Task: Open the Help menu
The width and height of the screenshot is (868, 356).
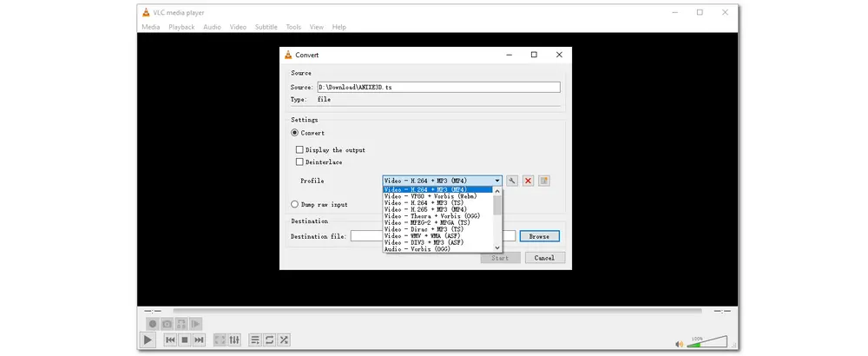Action: [339, 27]
